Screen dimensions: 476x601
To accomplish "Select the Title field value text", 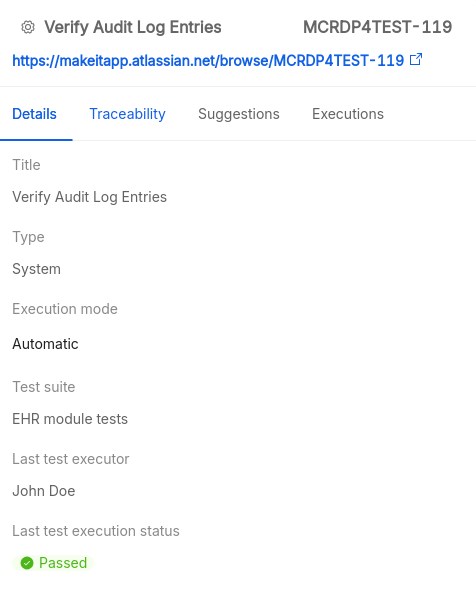I will coord(90,197).
